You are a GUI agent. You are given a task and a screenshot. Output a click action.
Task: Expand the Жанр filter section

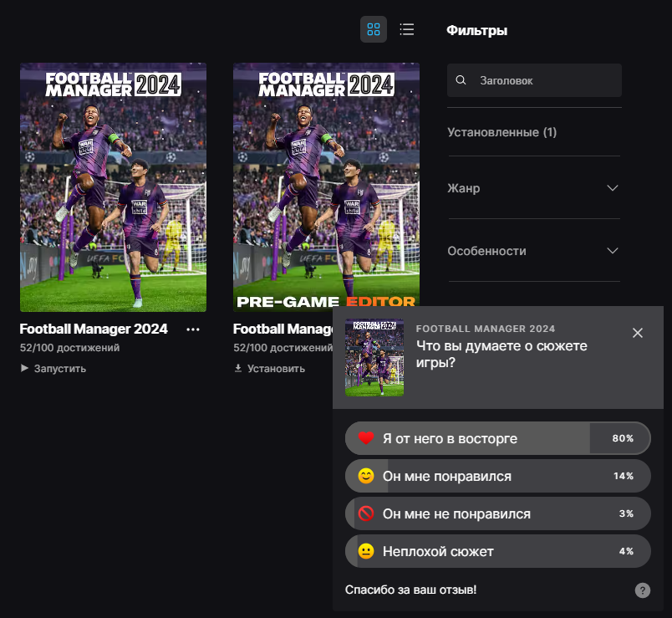533,188
